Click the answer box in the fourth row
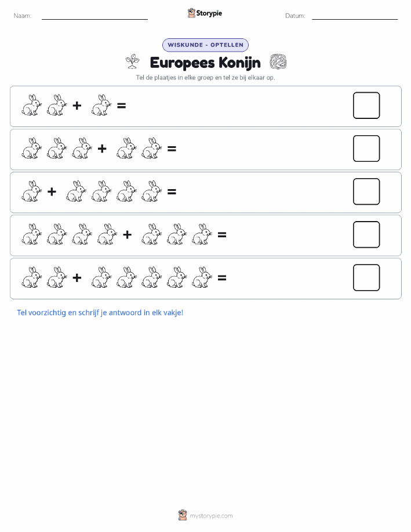This screenshot has width=411, height=532. click(x=366, y=234)
